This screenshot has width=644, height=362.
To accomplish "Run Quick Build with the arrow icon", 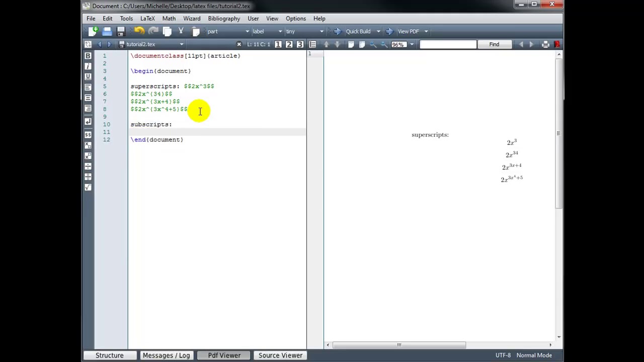I will tap(337, 31).
